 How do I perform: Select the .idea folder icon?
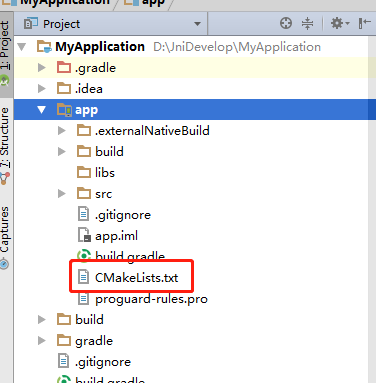coord(64,88)
